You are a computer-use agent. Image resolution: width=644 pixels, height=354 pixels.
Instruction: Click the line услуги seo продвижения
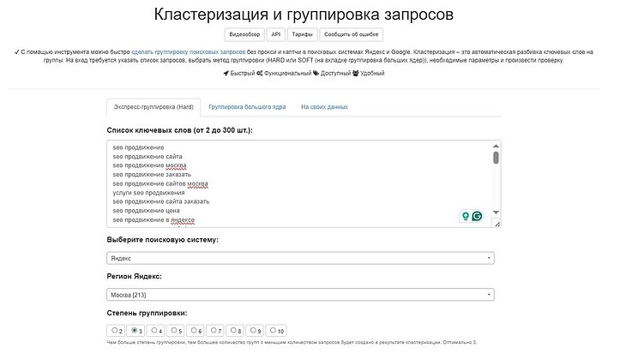(148, 193)
